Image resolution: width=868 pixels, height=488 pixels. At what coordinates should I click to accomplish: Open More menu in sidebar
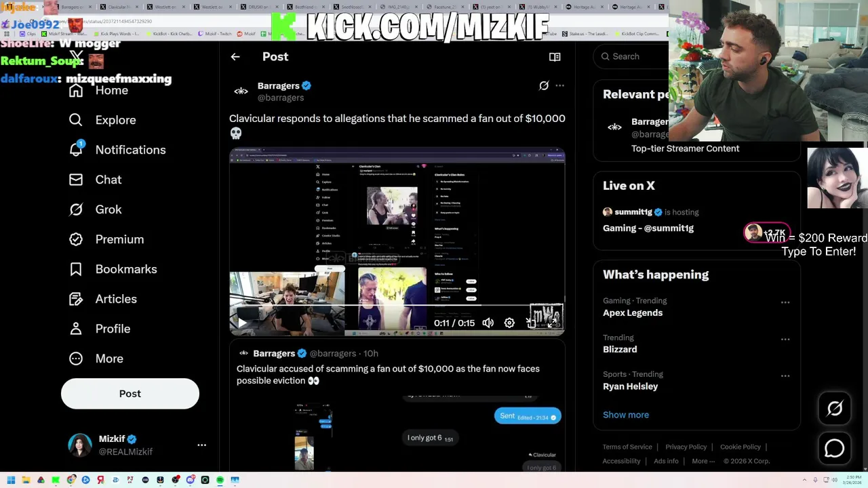point(96,359)
